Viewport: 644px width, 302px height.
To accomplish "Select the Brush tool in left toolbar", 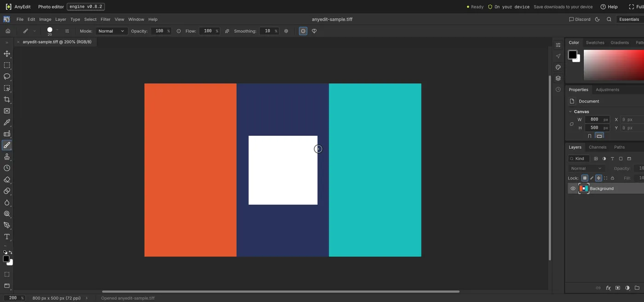I will [7, 145].
